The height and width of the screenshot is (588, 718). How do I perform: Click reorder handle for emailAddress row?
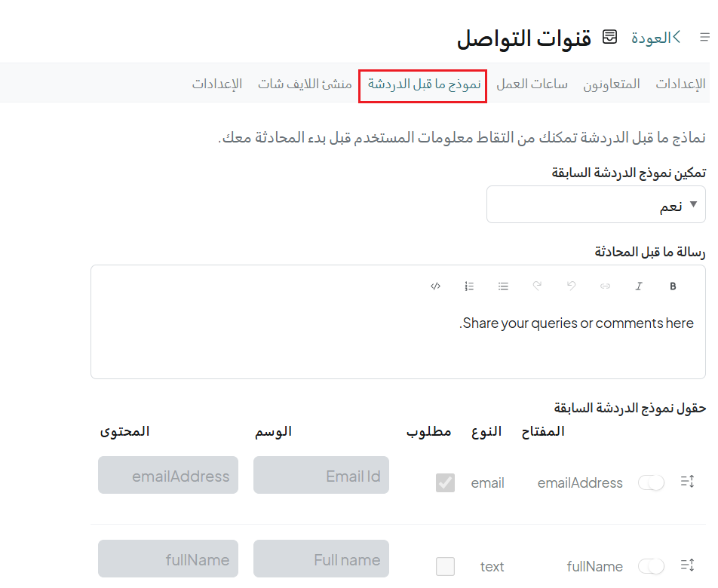tap(687, 482)
